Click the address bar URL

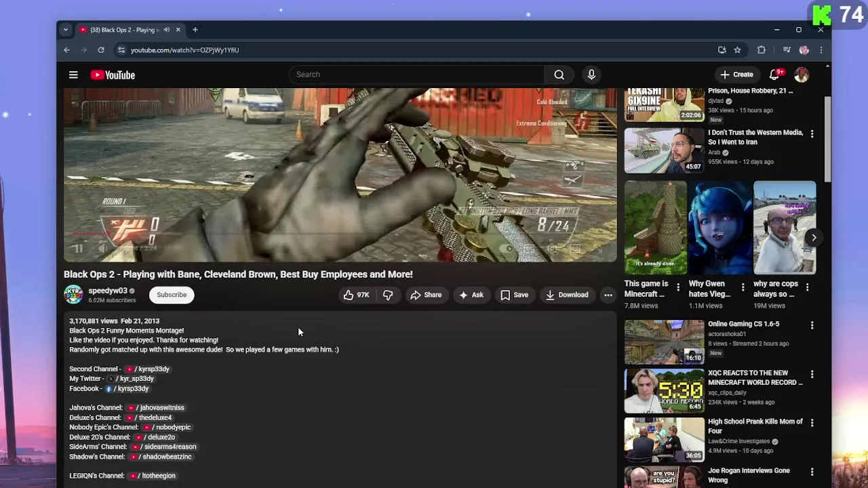[184, 50]
